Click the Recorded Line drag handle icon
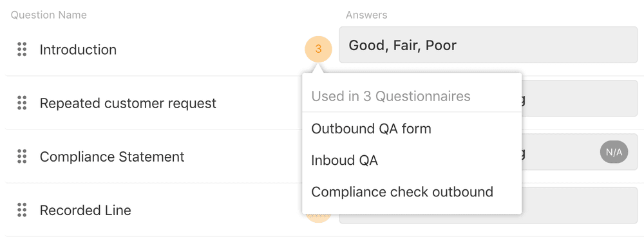The width and height of the screenshot is (644, 237). (x=22, y=210)
